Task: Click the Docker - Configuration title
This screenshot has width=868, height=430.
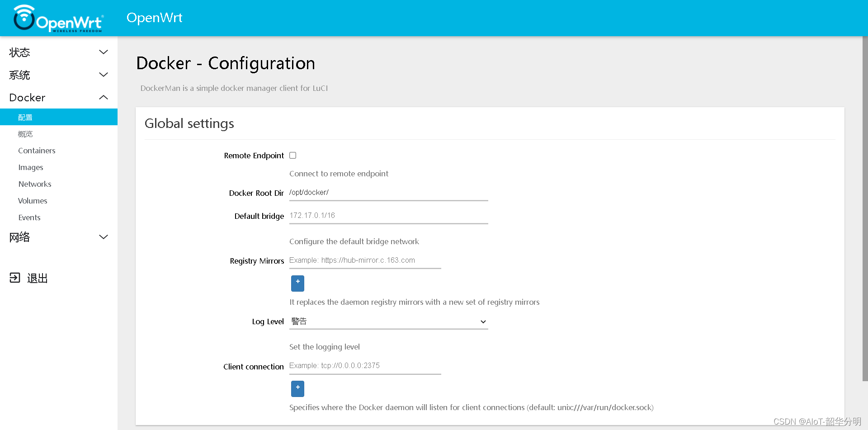Action: click(226, 63)
